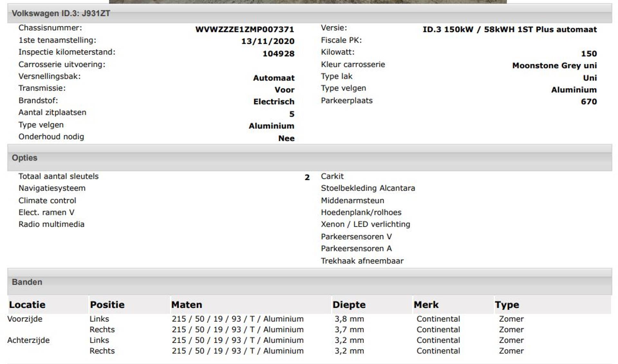Collapse the Opties section header
Image resolution: width=618 pixels, height=364 pixels.
click(25, 158)
